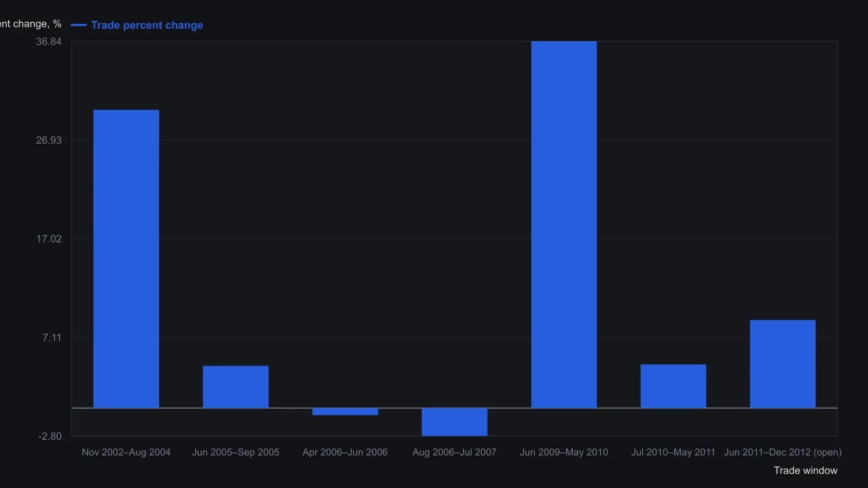Click the 26.93 y-axis label
This screenshot has height=488, width=868.
click(49, 140)
